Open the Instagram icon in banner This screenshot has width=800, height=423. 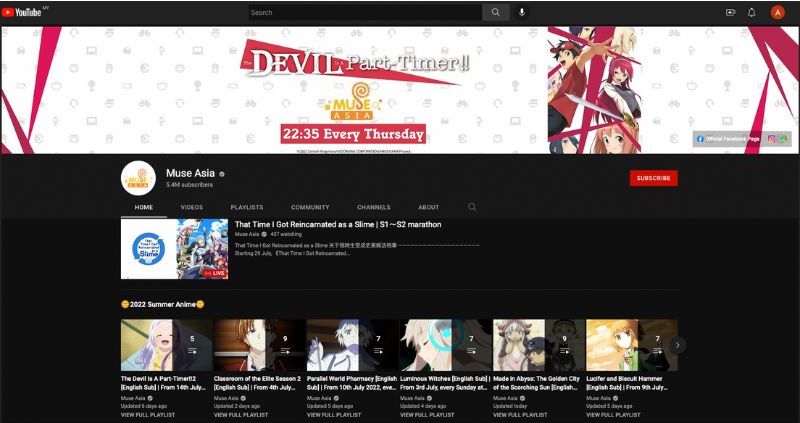pos(772,139)
